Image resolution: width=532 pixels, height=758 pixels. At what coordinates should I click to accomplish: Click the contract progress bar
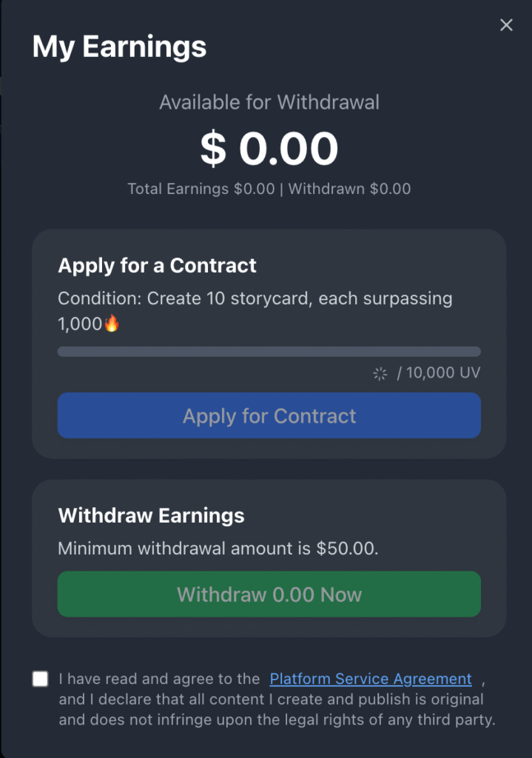(269, 352)
